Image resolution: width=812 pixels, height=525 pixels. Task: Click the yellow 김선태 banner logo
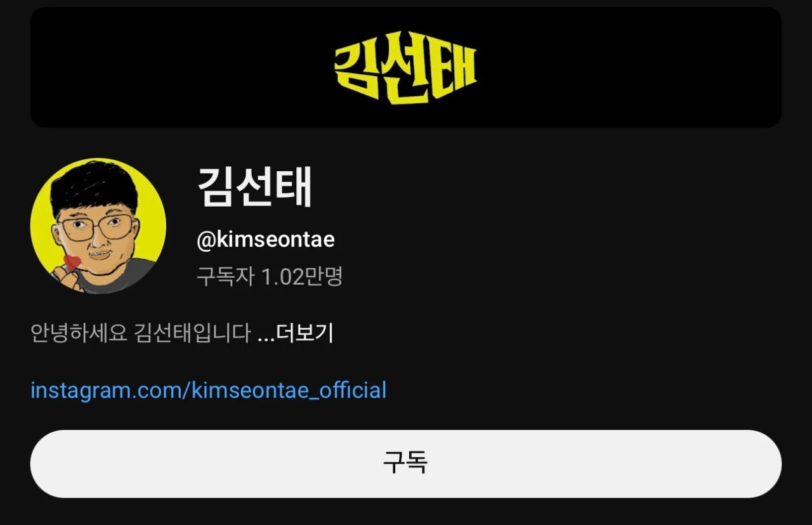point(405,67)
